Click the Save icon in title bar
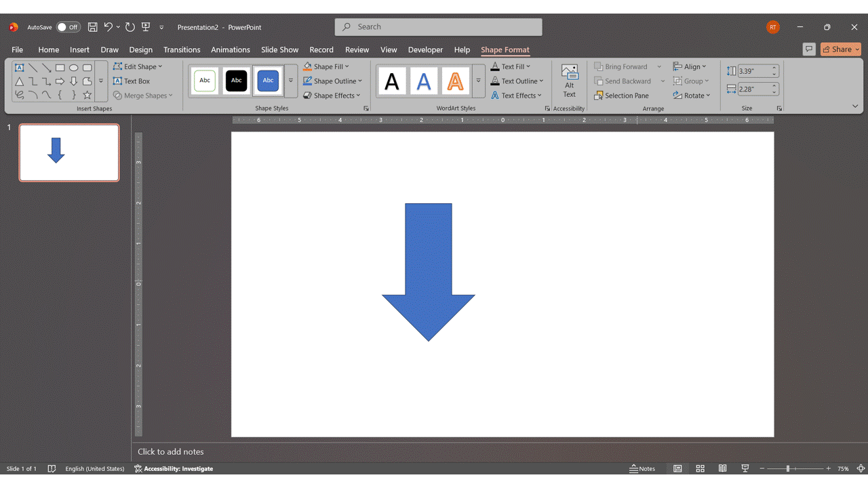 (92, 27)
